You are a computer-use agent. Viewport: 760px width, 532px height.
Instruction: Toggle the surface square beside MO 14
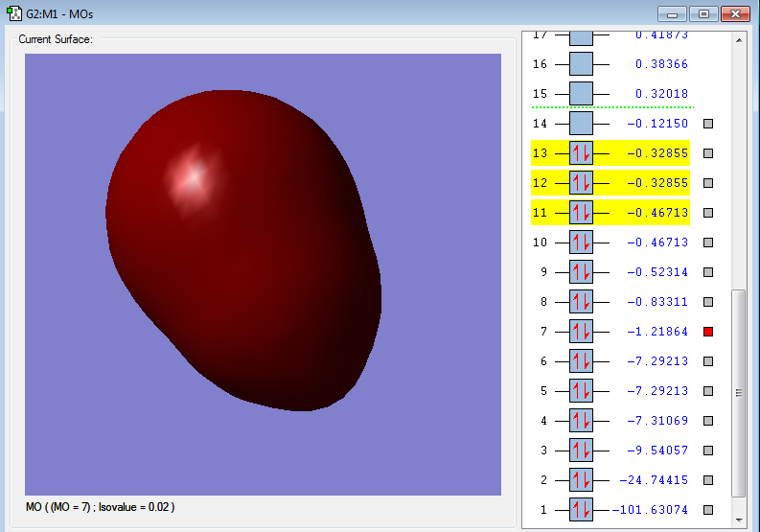708,124
